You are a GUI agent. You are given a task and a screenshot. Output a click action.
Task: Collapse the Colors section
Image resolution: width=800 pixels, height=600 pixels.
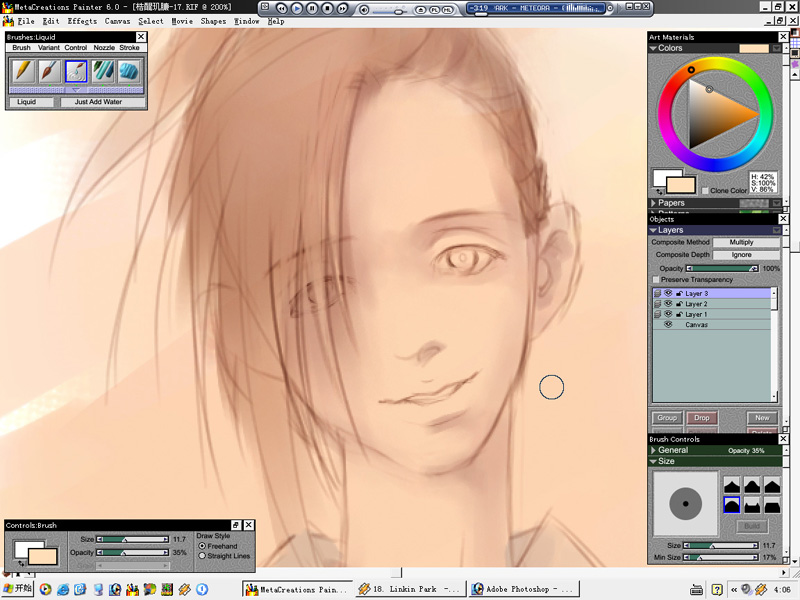653,48
